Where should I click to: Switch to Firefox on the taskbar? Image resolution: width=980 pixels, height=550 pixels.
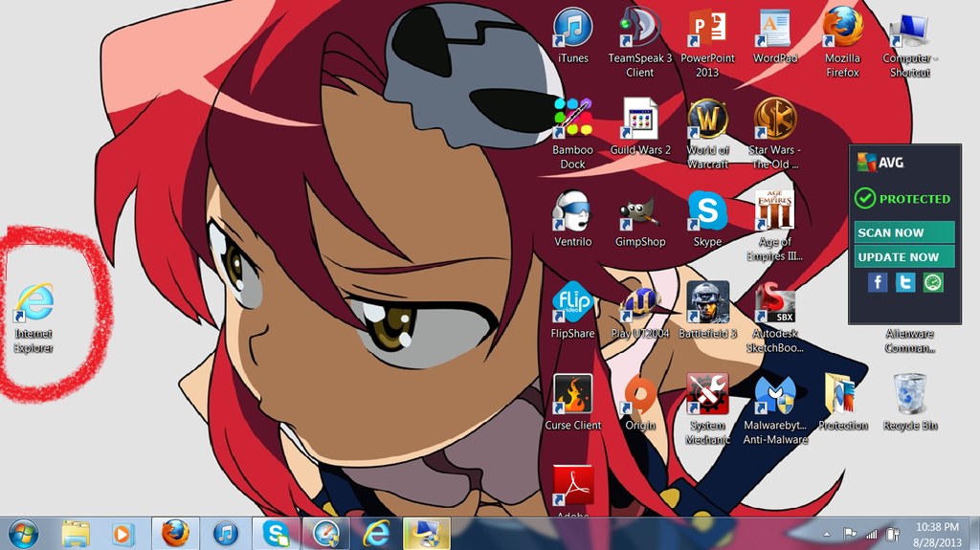[x=176, y=534]
